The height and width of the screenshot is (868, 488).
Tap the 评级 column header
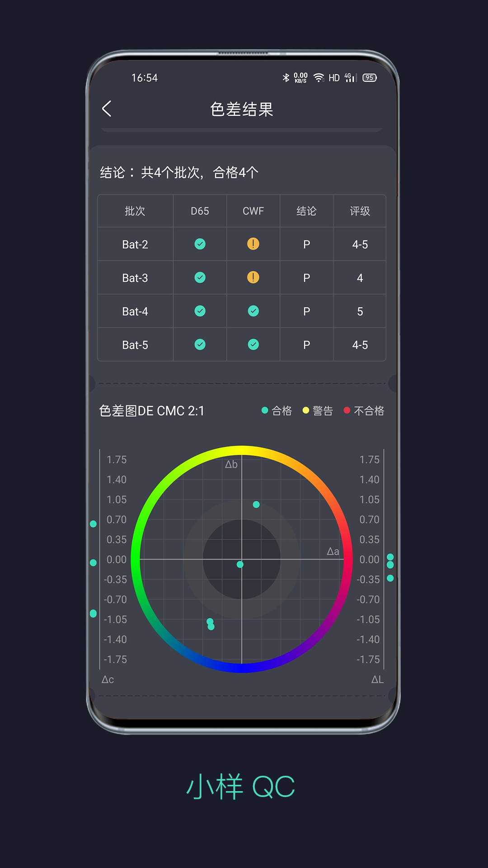(x=360, y=211)
